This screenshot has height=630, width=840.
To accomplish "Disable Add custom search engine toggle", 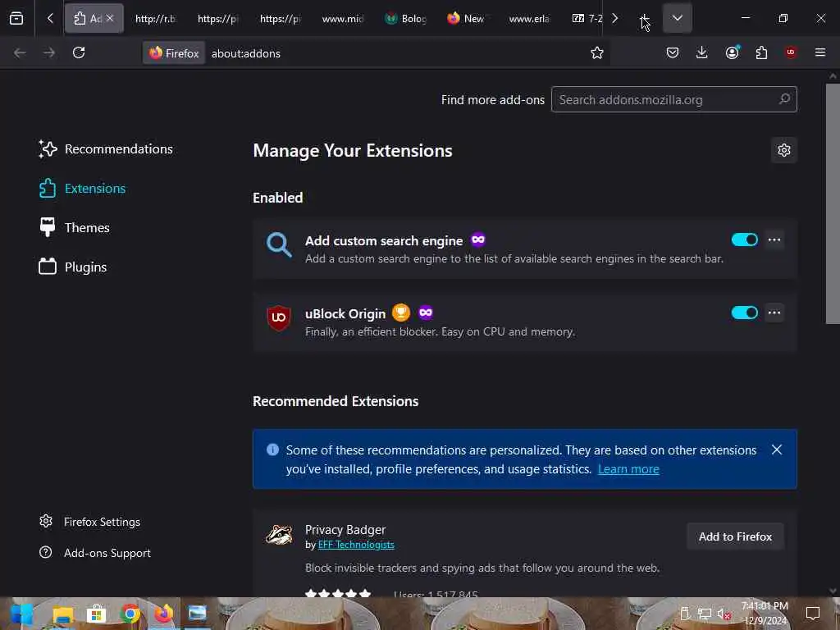I will point(745,240).
